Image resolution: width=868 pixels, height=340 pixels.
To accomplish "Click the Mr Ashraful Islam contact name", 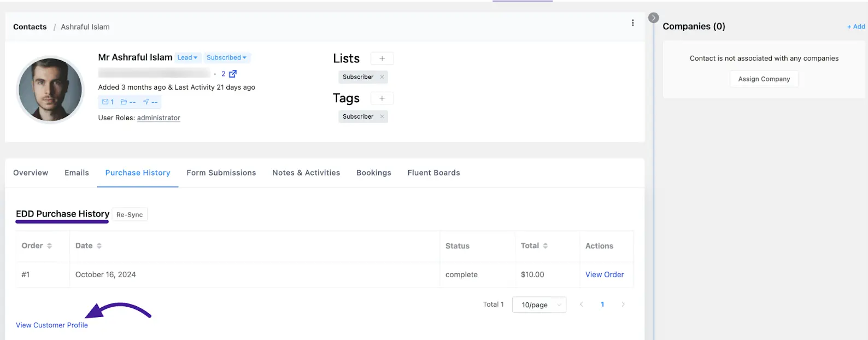I will click(x=135, y=57).
